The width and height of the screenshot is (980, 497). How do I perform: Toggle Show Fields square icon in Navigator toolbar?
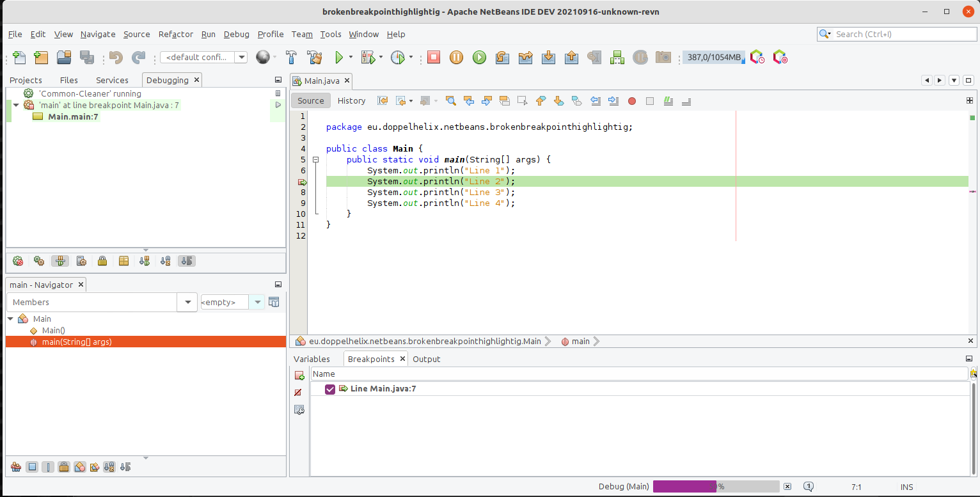[x=32, y=467]
